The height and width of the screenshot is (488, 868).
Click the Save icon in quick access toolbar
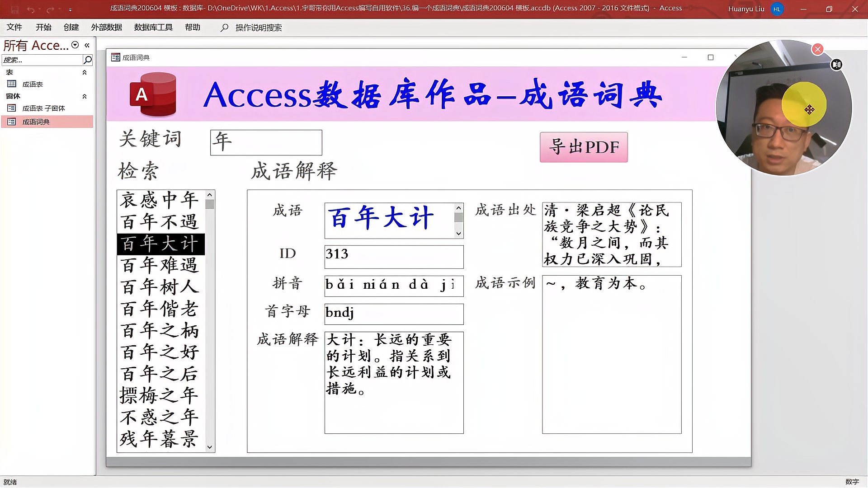pyautogui.click(x=14, y=9)
